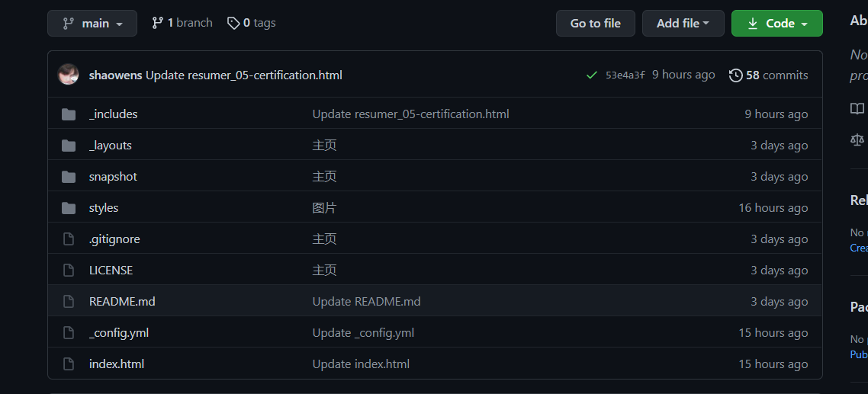
Task: Open latest commit message Update resumer_05-certification.html
Action: point(243,75)
